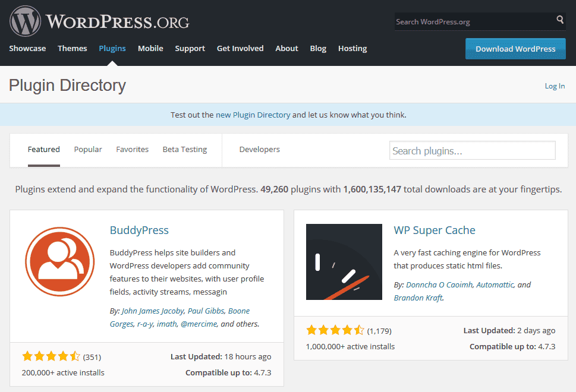Open the BuddyPress title link
576x392 pixels.
pos(139,230)
